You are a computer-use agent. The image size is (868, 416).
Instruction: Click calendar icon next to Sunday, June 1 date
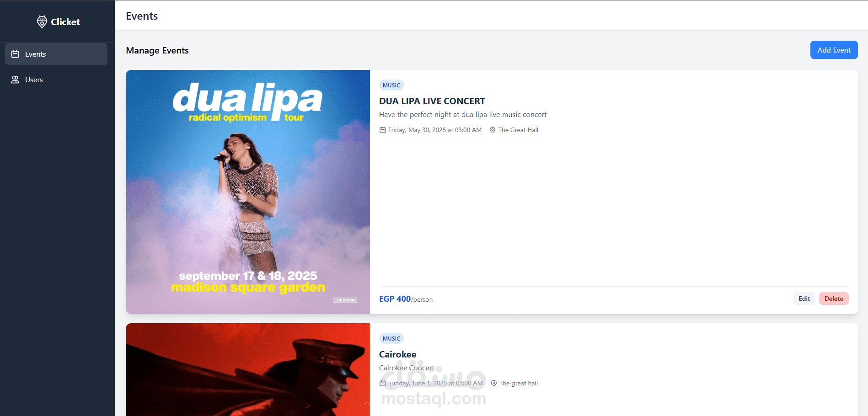(383, 383)
